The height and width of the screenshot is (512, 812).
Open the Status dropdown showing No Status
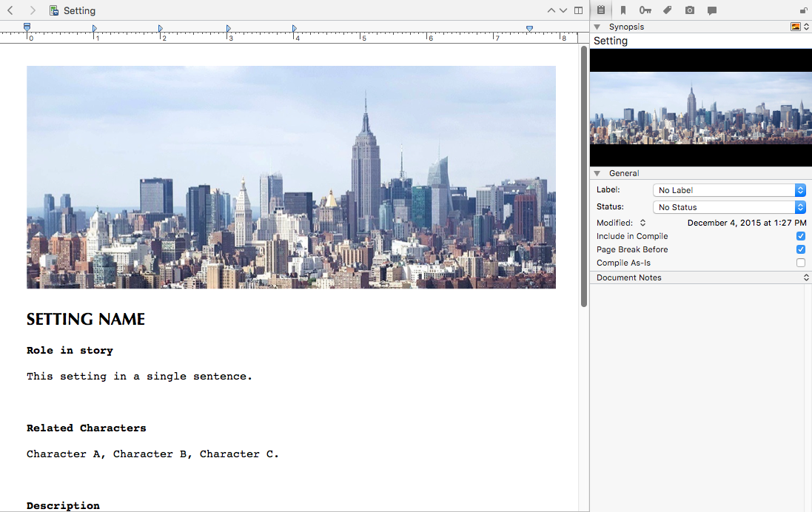click(x=729, y=207)
